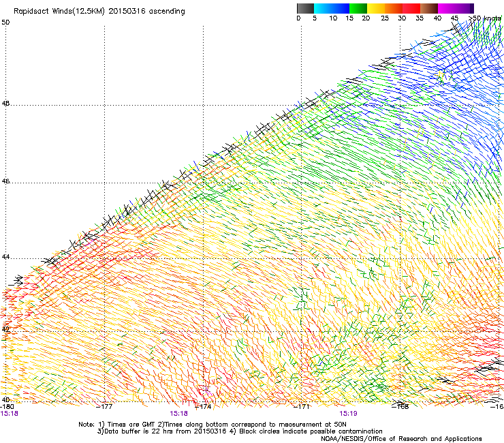Screen dimensions: 504x443
Task: Click the cyan-blue 5-15 knots legend segment
Action: (x=332, y=8)
